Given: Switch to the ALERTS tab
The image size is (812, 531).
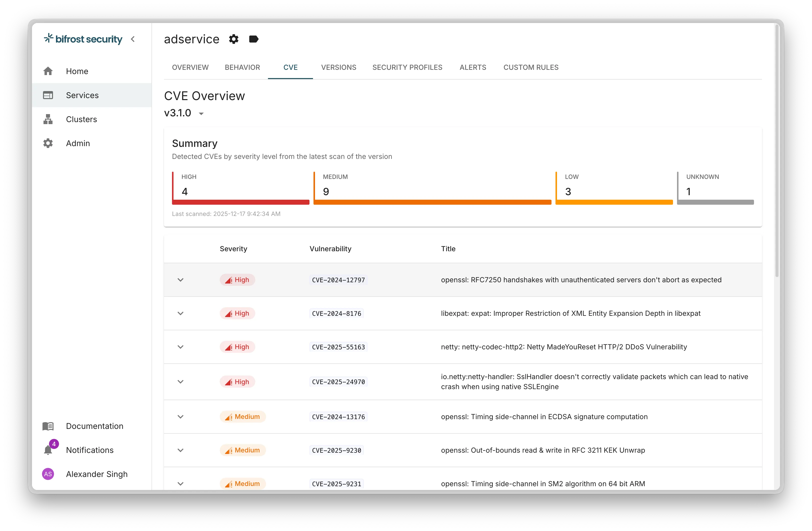Looking at the screenshot, I should coord(472,67).
